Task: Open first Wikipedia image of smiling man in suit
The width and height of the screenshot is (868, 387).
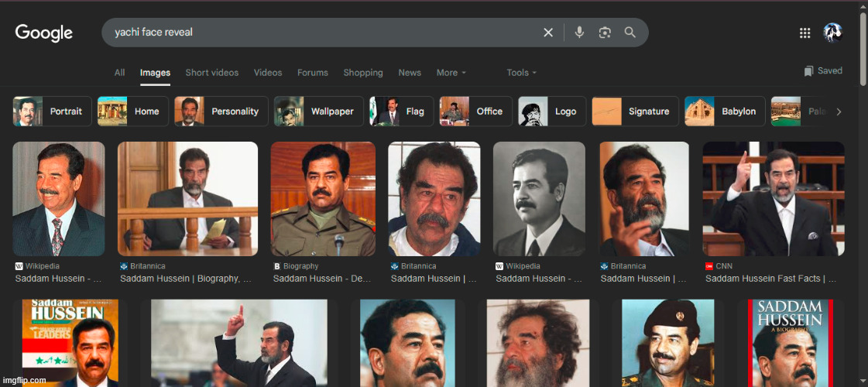Action: (x=59, y=199)
